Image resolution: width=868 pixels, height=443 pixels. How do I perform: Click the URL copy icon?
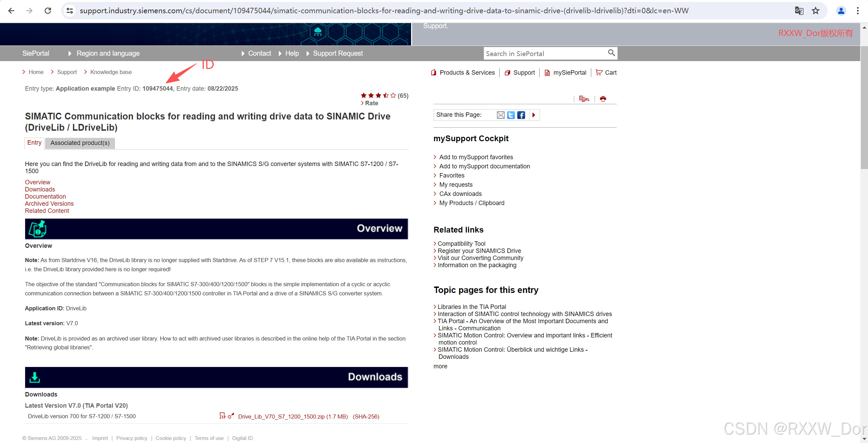[x=584, y=99]
